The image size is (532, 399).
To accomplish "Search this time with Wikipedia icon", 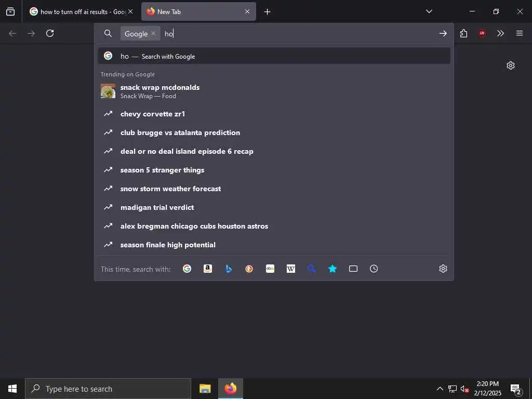I will 291,269.
